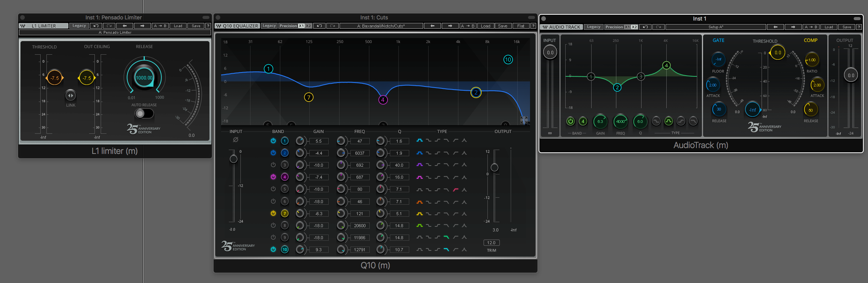Click L1 threshold -7.5 slider handle

pos(55,78)
